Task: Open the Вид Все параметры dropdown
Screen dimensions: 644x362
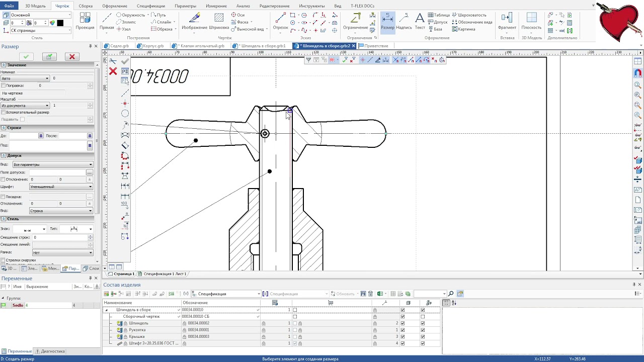Action: pyautogui.click(x=53, y=164)
